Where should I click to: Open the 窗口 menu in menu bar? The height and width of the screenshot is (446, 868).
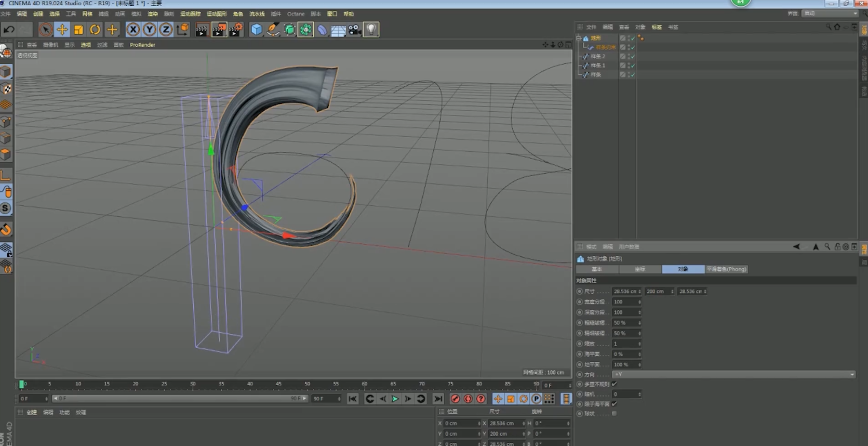(332, 14)
